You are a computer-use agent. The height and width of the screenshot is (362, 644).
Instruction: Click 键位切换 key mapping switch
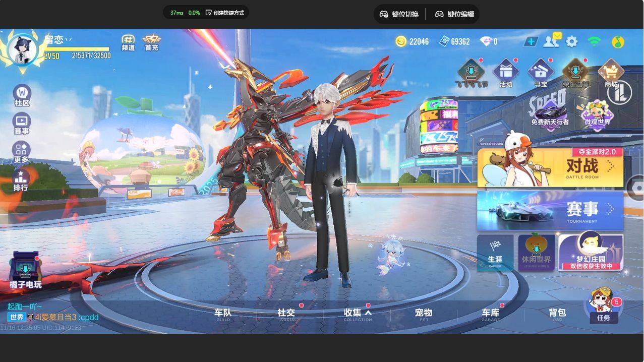pos(399,14)
